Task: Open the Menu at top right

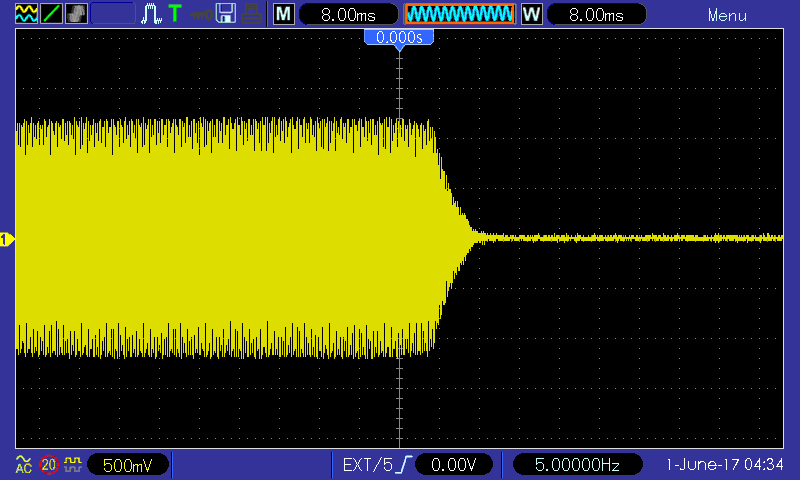Action: click(x=727, y=15)
